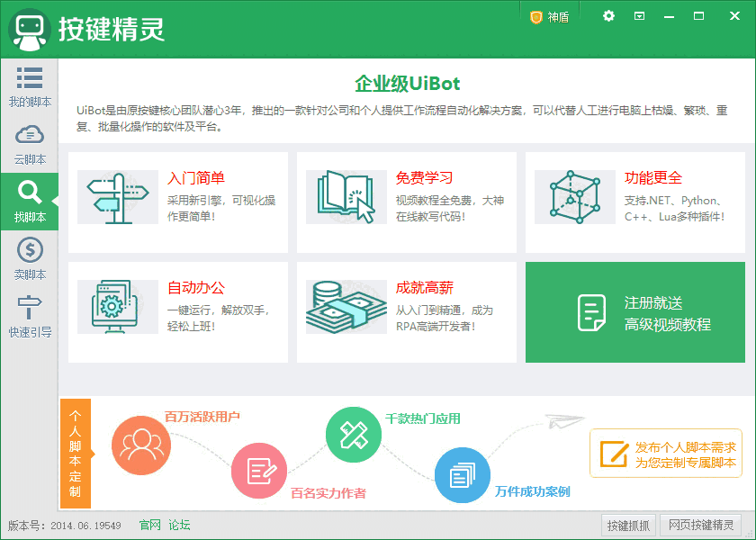Open the 官网 link in status bar
The width and height of the screenshot is (756, 540).
pos(150,525)
